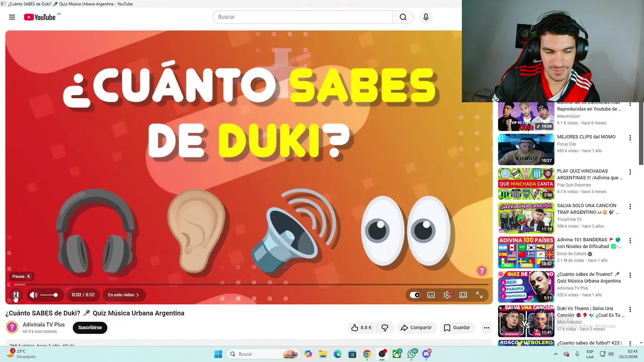This screenshot has height=362, width=644.
Task: Open WhatsApp from the taskbar
Action: pos(412,354)
